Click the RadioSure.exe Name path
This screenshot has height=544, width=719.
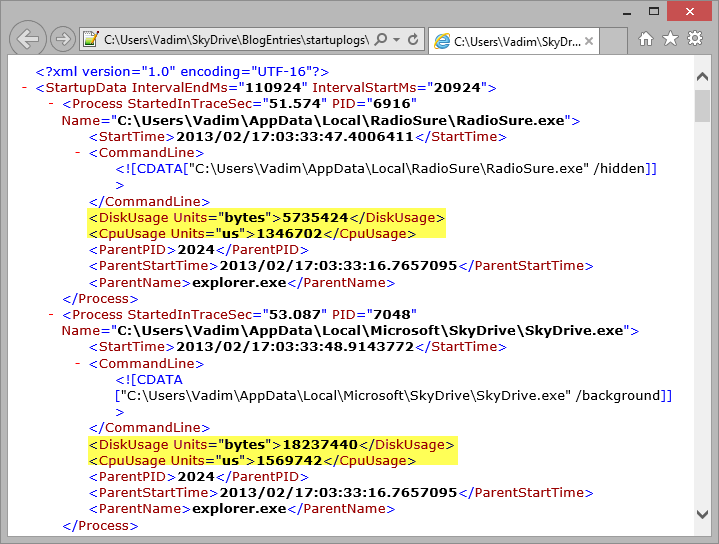341,121
